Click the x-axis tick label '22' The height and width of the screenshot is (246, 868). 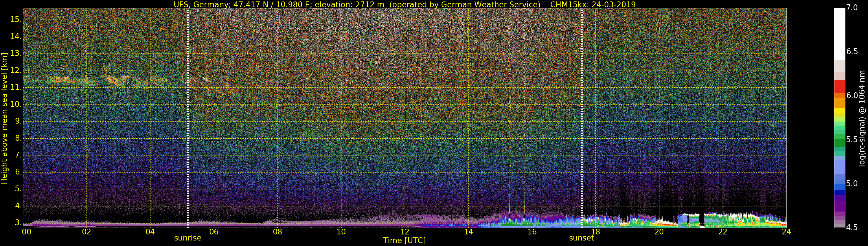pos(723,232)
